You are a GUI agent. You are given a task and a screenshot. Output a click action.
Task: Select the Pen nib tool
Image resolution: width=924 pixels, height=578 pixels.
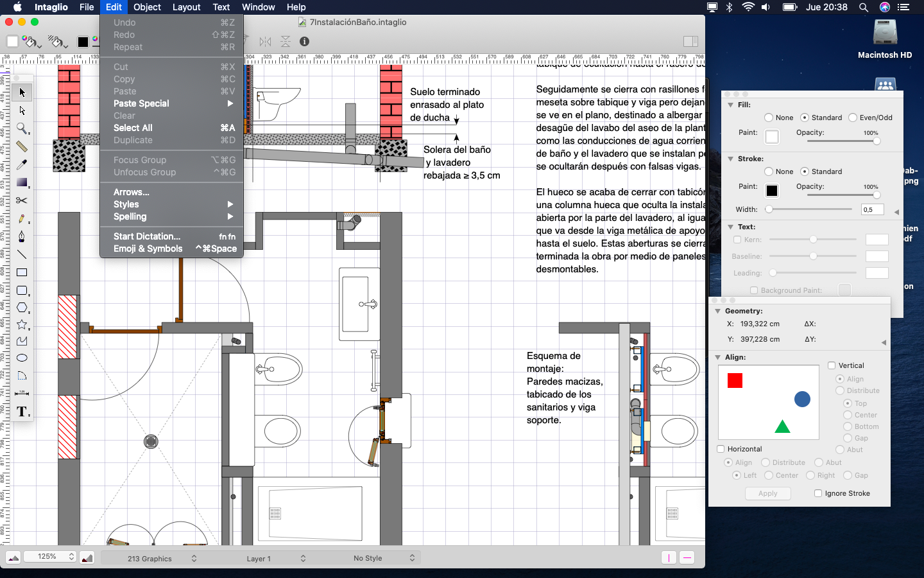click(x=22, y=236)
